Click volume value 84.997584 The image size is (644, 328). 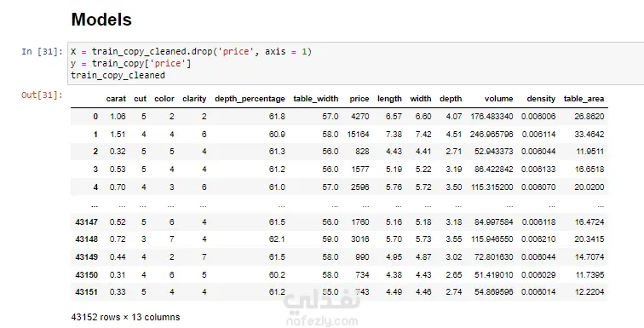pyautogui.click(x=494, y=222)
